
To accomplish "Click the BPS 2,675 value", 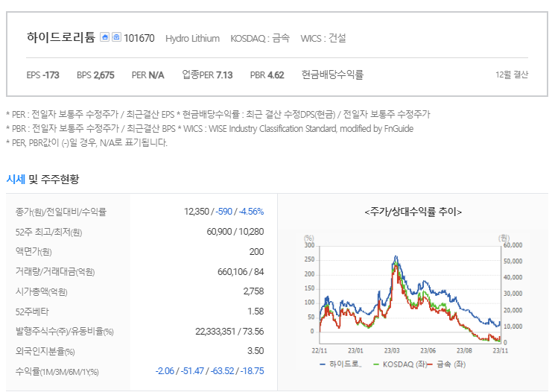I will (x=95, y=75).
